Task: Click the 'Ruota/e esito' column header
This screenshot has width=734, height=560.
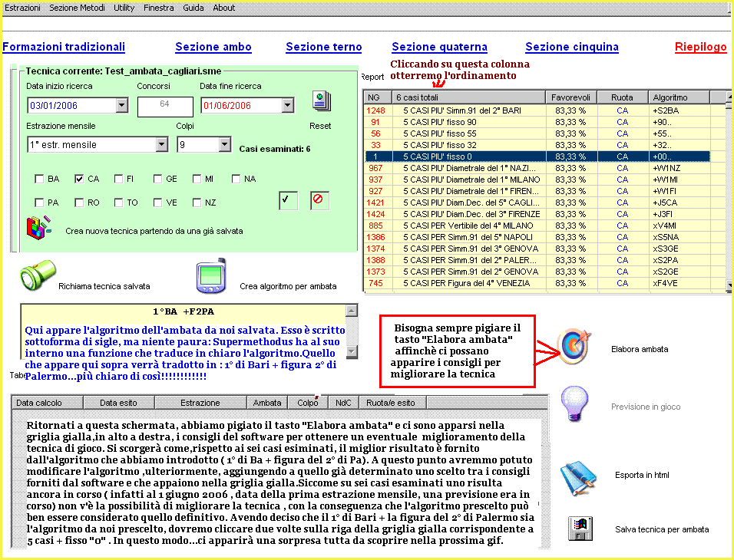Action: tap(392, 403)
